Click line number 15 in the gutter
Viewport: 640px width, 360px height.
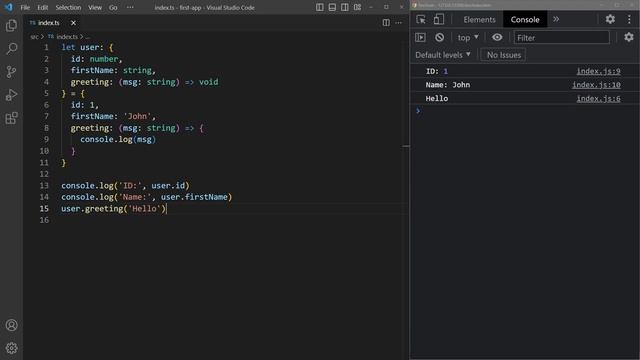click(x=44, y=209)
